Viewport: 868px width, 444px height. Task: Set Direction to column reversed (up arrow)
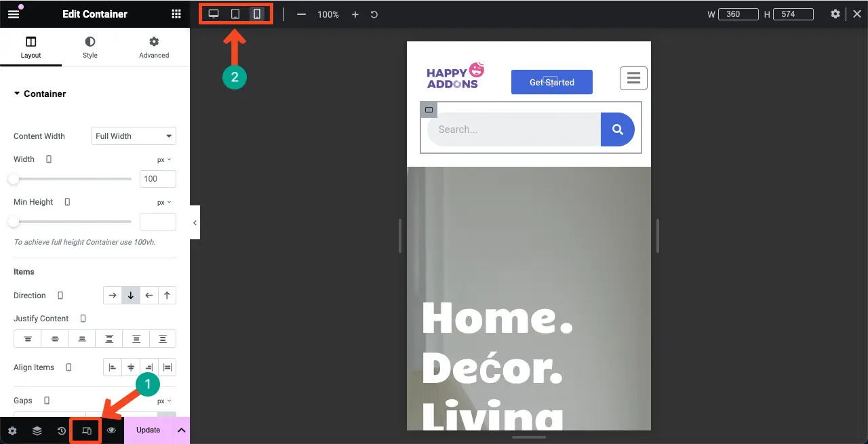click(x=167, y=296)
